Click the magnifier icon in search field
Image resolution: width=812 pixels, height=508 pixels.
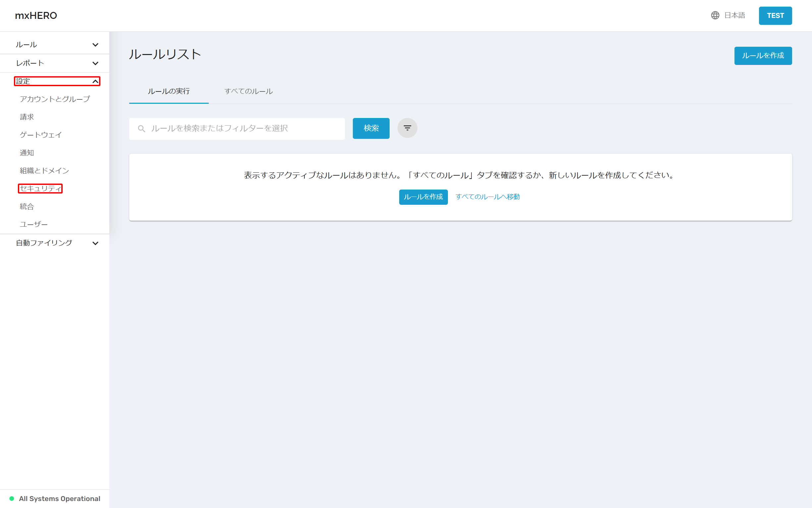[x=141, y=129]
